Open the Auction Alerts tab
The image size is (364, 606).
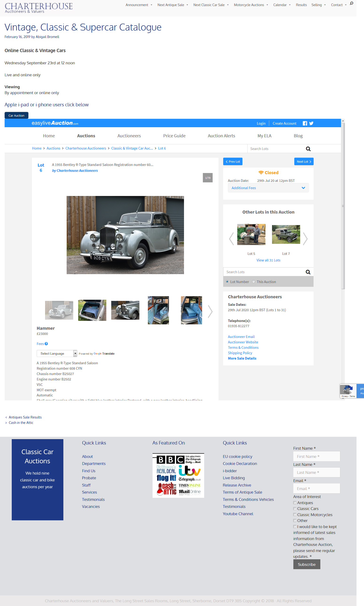(221, 136)
